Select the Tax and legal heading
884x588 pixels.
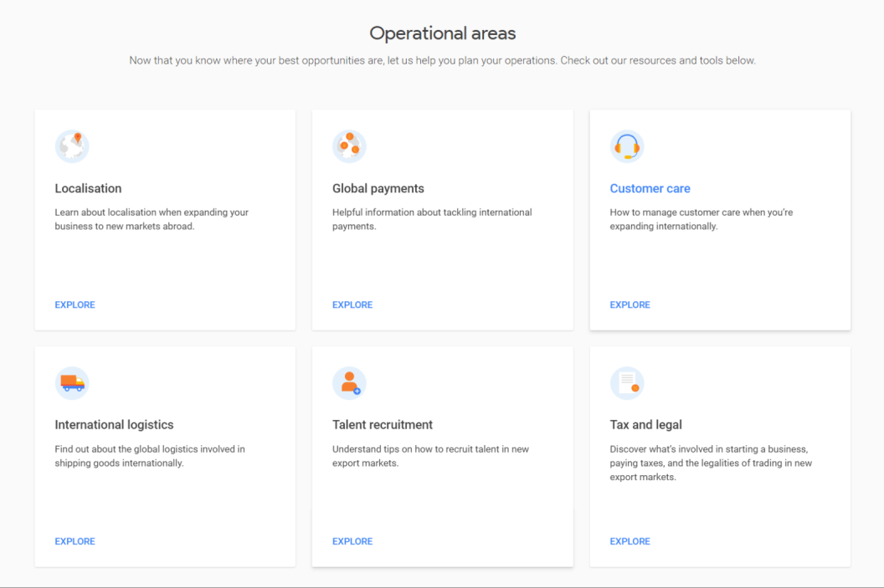point(645,424)
